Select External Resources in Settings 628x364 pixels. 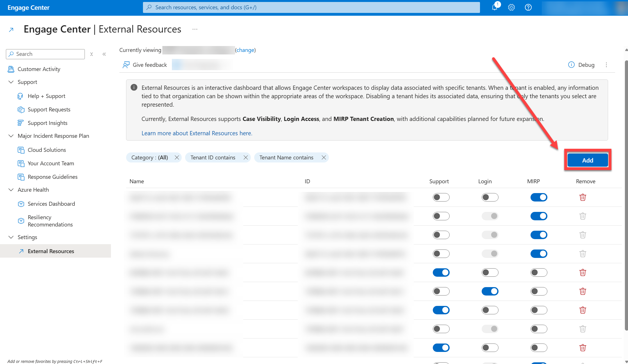click(x=56, y=251)
